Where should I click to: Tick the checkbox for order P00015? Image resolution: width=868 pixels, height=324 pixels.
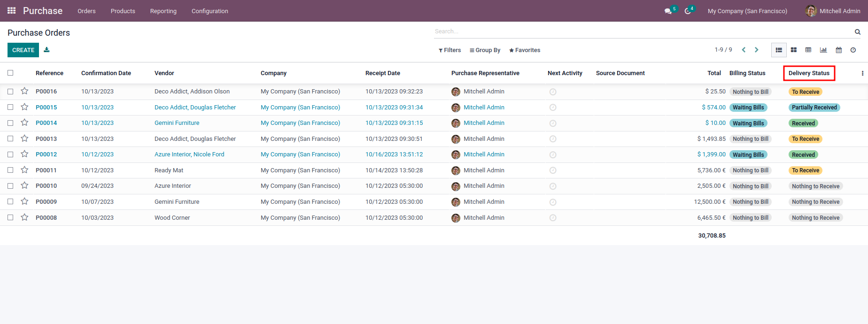(10, 107)
